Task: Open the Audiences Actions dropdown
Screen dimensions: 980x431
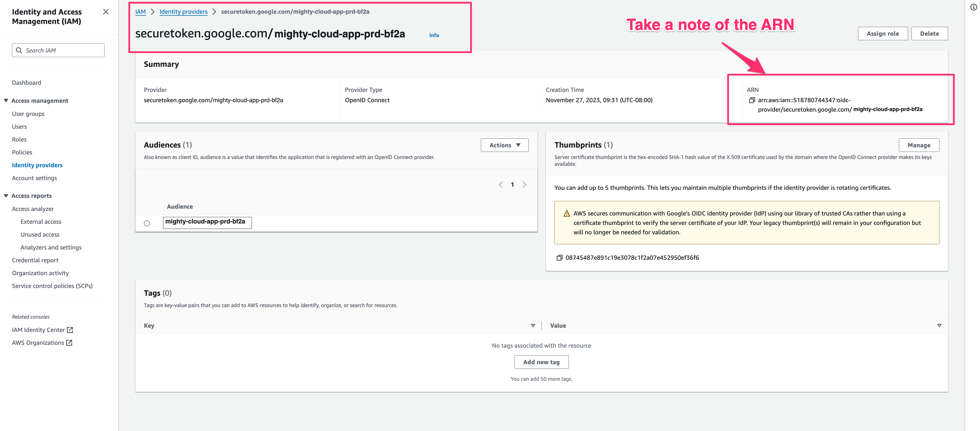Action: point(505,145)
